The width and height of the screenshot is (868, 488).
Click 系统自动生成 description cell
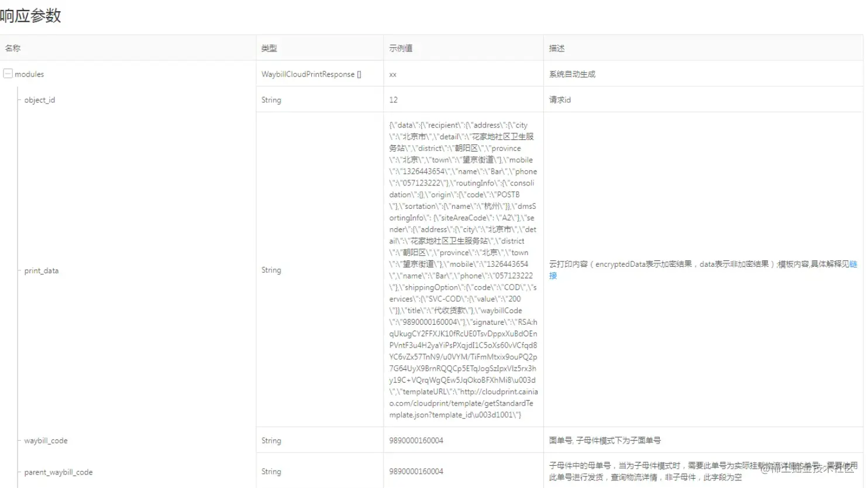point(572,74)
